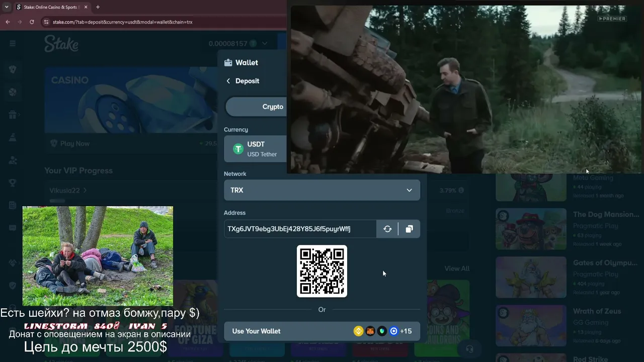The height and width of the screenshot is (362, 644).
Task: Open the Wrath of Zeus game thumbnail
Action: tap(531, 325)
